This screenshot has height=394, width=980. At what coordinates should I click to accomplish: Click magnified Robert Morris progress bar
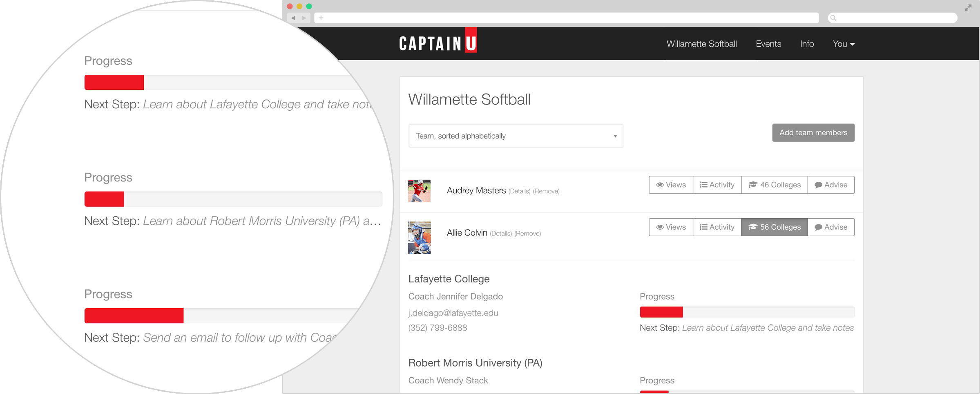233,199
